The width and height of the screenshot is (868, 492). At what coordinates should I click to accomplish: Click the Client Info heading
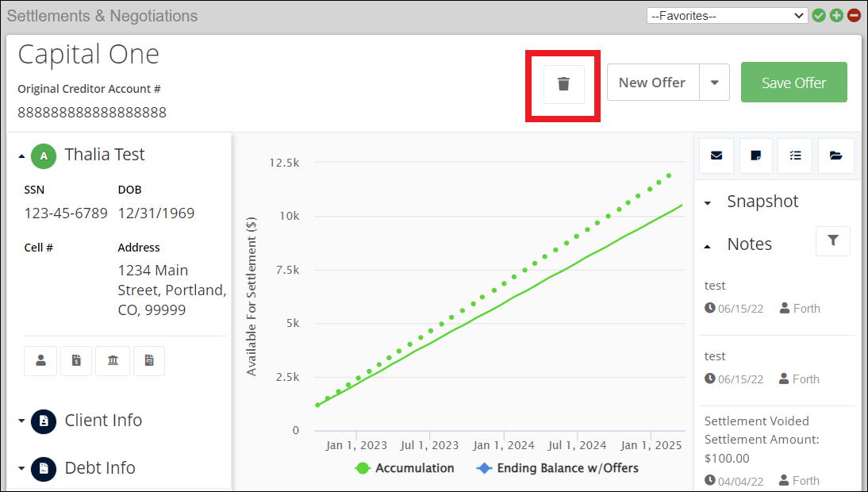[x=103, y=421]
